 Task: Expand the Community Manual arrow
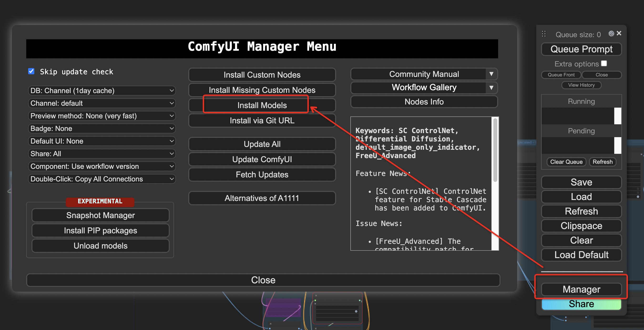point(491,74)
